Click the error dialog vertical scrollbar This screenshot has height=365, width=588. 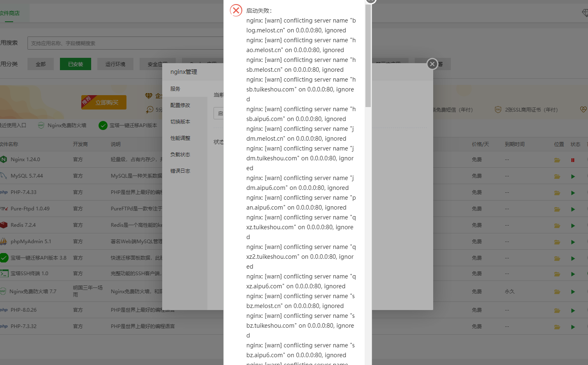[x=368, y=55]
